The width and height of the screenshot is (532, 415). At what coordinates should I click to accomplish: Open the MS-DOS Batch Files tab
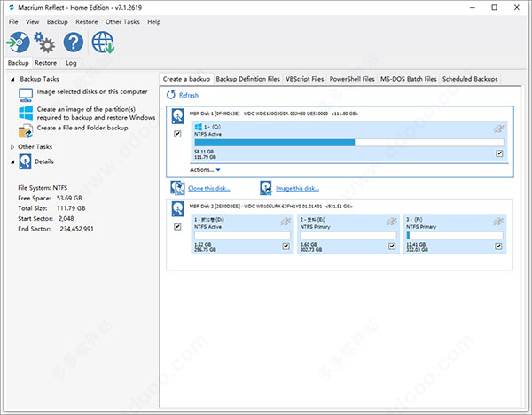408,79
